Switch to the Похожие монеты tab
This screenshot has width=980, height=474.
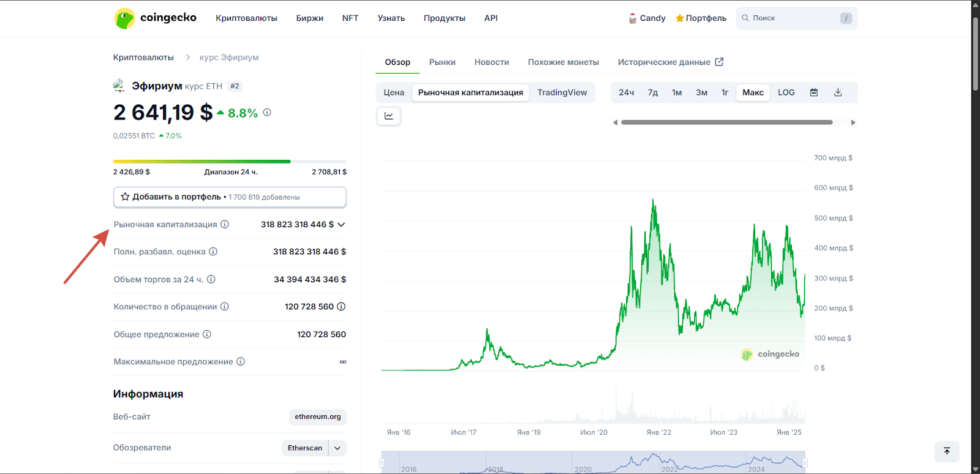coord(563,62)
